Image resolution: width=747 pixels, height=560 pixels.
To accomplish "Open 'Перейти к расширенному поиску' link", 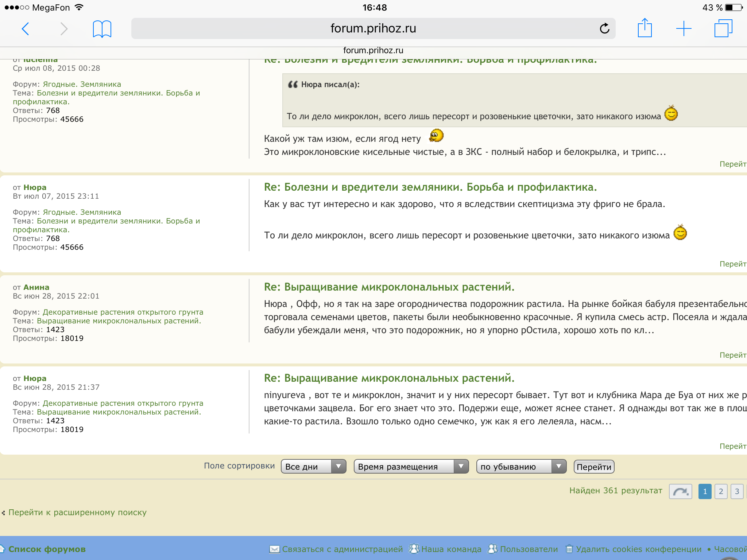I will pyautogui.click(x=77, y=512).
